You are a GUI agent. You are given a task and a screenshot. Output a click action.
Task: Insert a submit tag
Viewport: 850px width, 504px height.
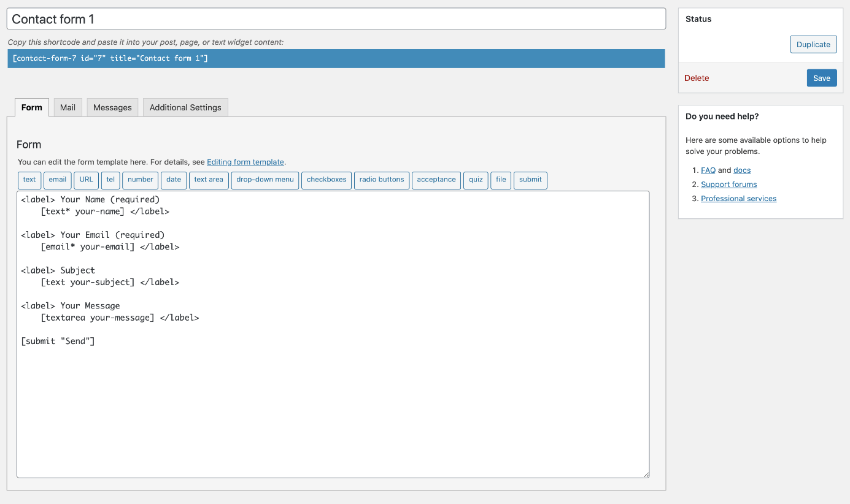tap(530, 180)
